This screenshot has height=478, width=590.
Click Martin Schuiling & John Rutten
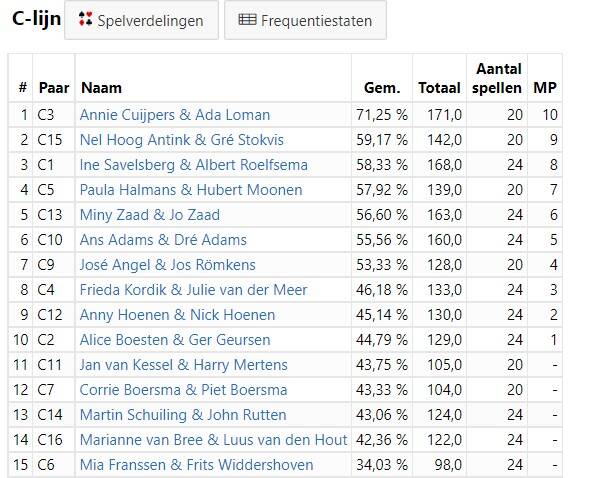coord(183,415)
